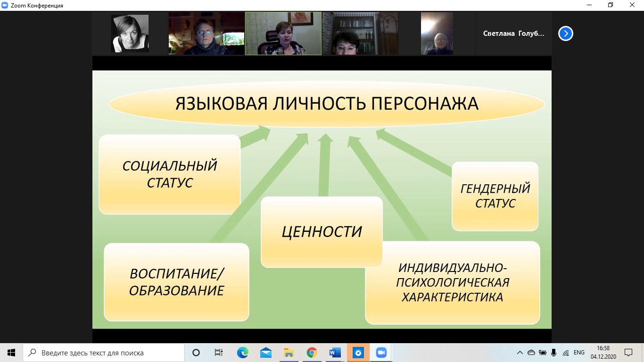Click the ГЕНДЕРНЫЙ СТАТУС box
The image size is (644, 362).
pos(495,196)
